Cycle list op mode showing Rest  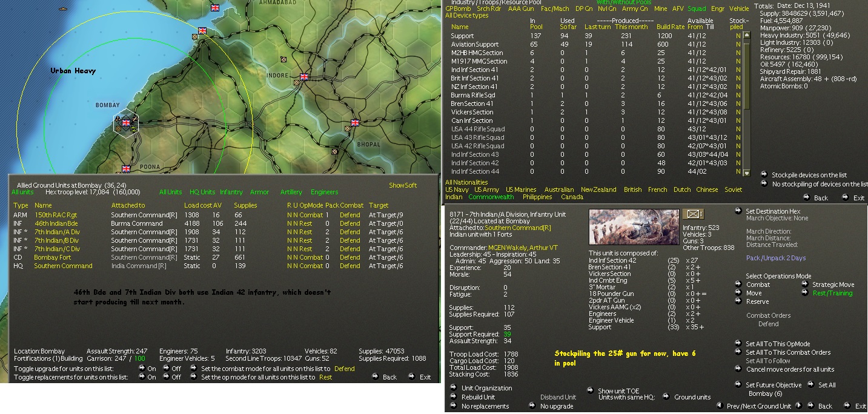click(325, 377)
